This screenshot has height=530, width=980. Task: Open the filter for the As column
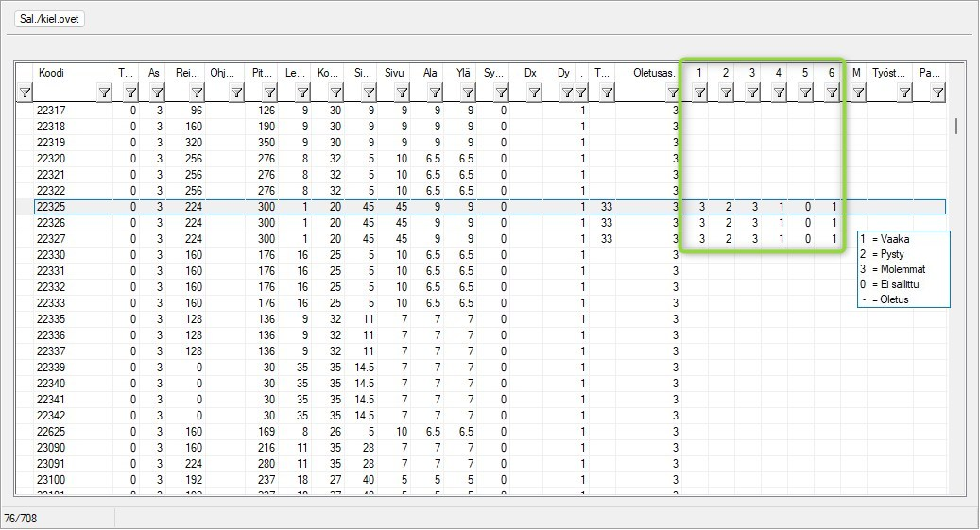157,94
